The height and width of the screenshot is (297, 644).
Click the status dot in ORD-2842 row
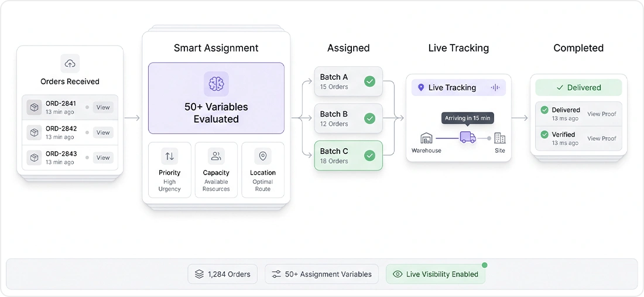point(87,132)
